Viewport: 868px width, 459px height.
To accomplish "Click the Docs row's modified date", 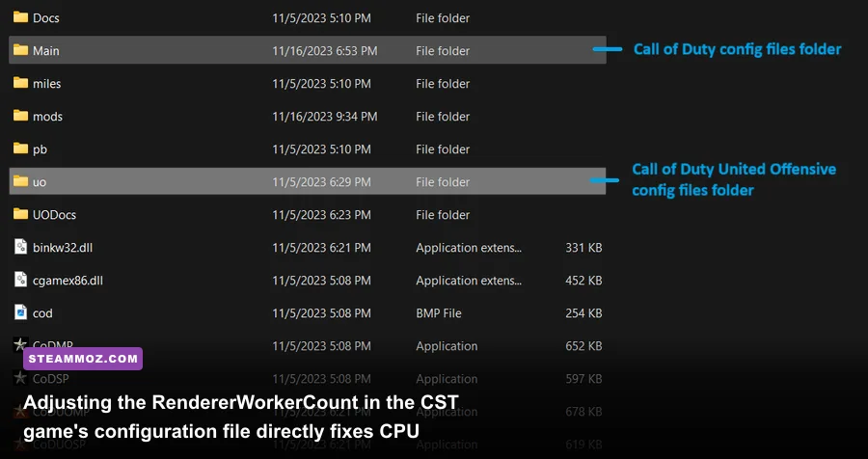I will coord(321,17).
